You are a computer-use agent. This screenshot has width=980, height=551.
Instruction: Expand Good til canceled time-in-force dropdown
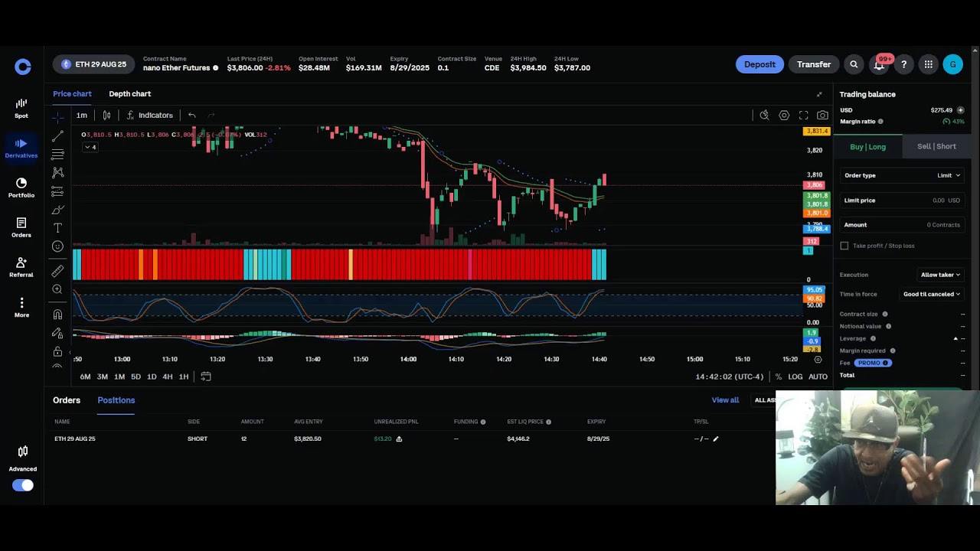click(931, 294)
